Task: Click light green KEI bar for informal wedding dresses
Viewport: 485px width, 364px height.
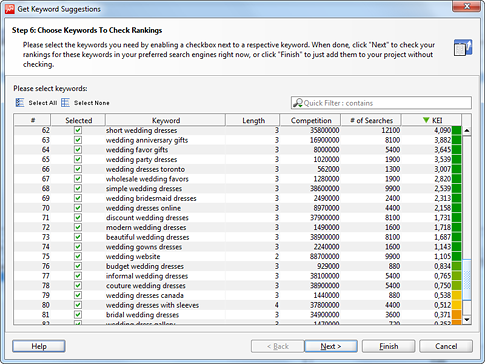Action: point(456,276)
